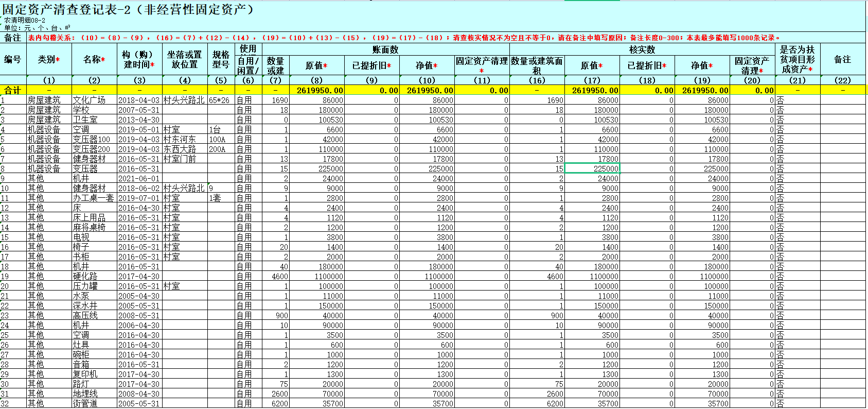Image resolution: width=868 pixels, height=409 pixels.
Task: Select the 学校 name cell
Action: tap(94, 110)
